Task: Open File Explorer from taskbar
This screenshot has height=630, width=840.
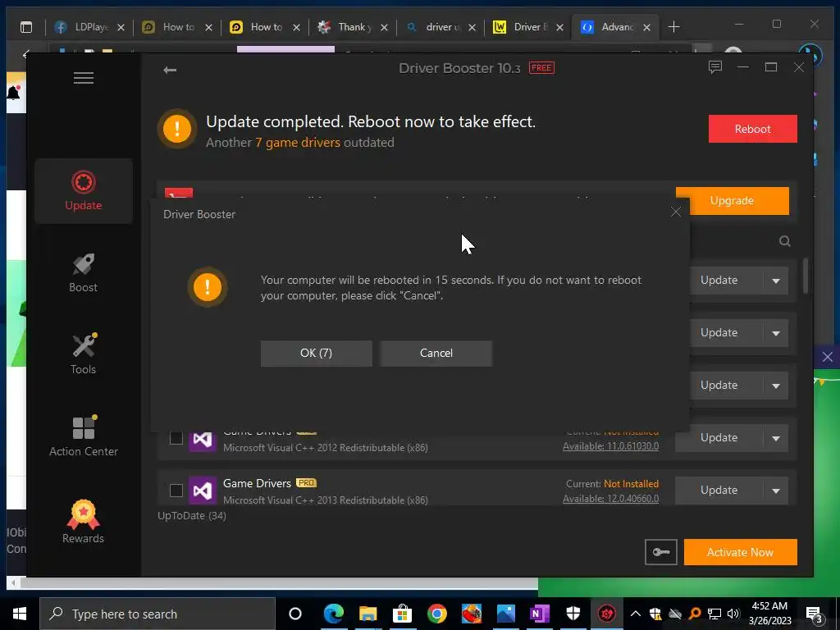Action: (368, 614)
